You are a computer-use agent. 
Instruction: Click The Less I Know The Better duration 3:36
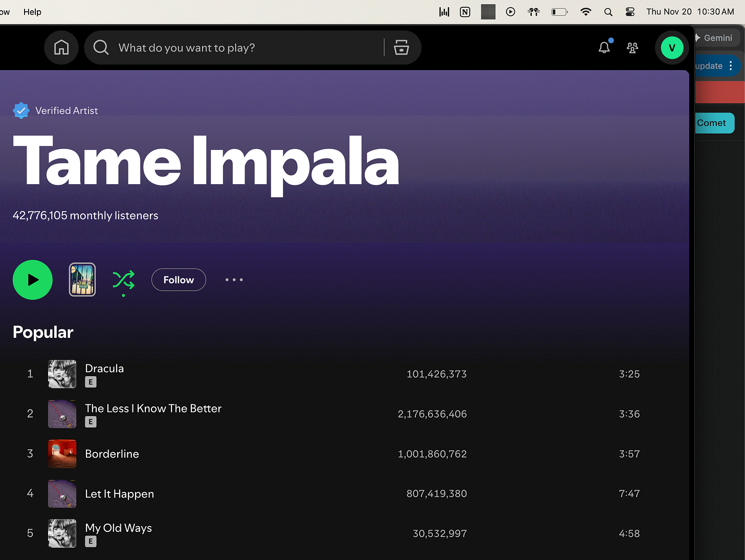pos(629,414)
